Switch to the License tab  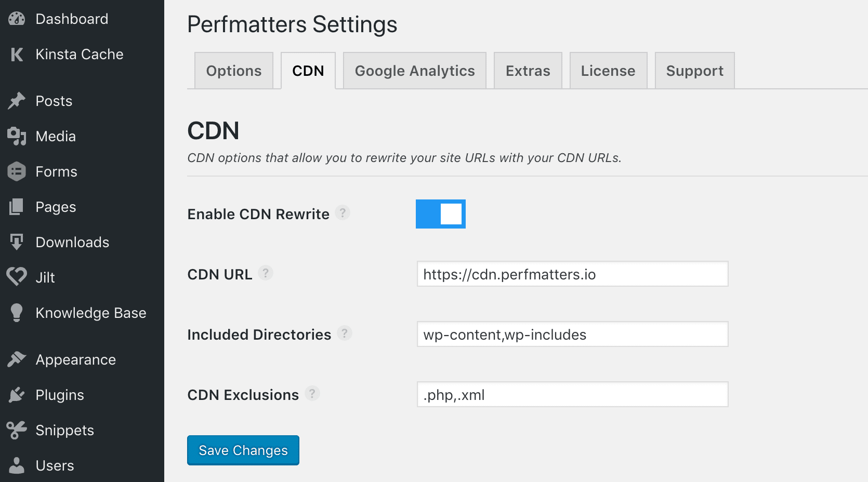pos(608,71)
